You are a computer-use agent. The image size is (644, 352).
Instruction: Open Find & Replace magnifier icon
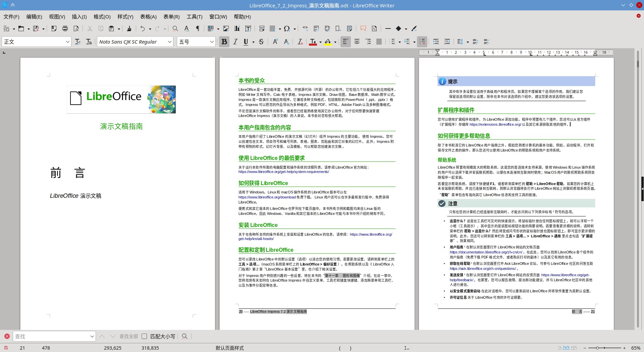(x=175, y=28)
